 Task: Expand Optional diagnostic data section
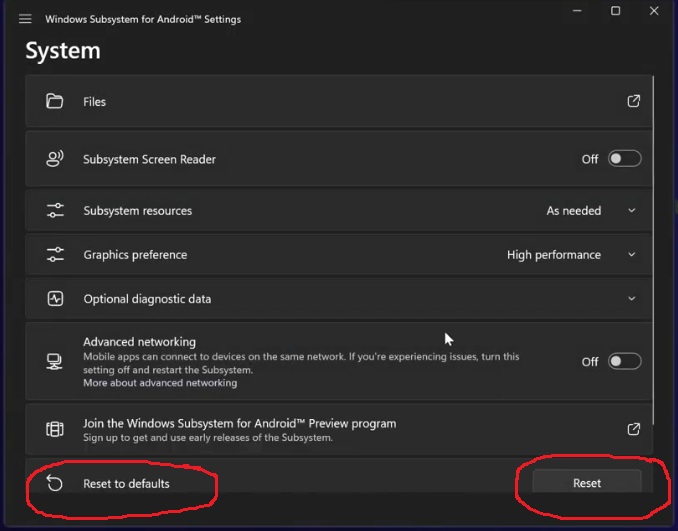click(x=632, y=299)
